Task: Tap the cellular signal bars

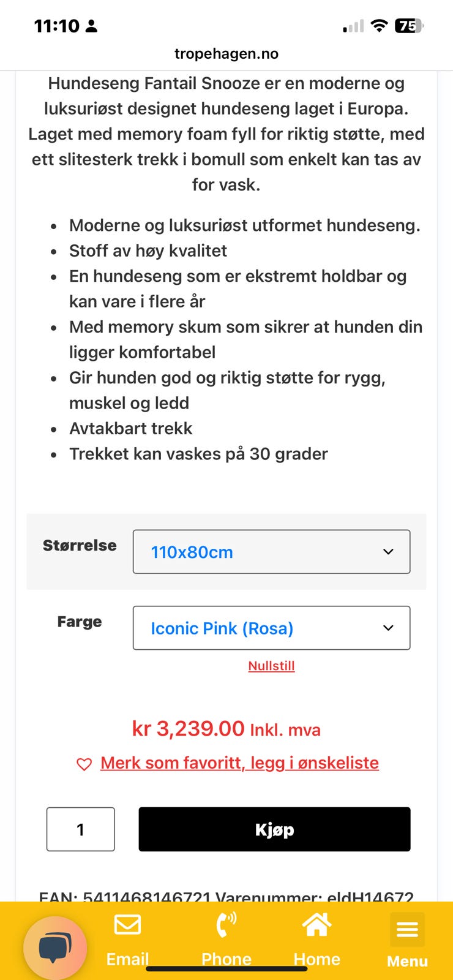Action: (x=353, y=26)
